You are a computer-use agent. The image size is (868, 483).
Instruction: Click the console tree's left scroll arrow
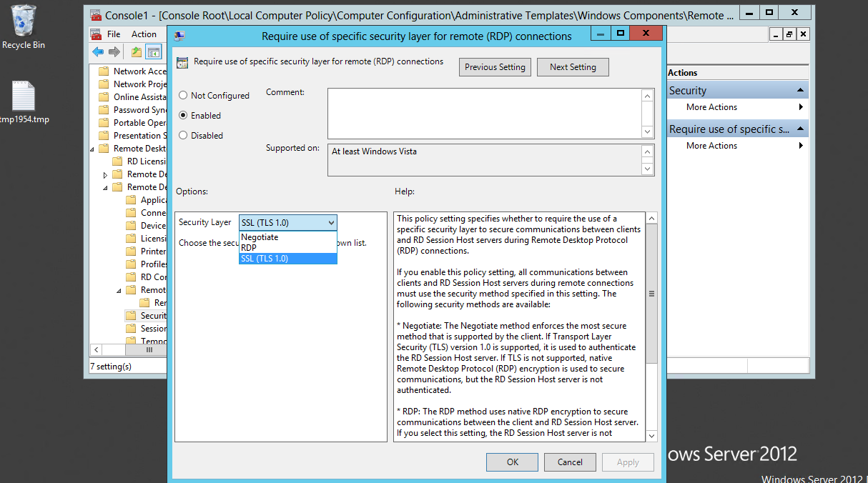click(x=96, y=350)
